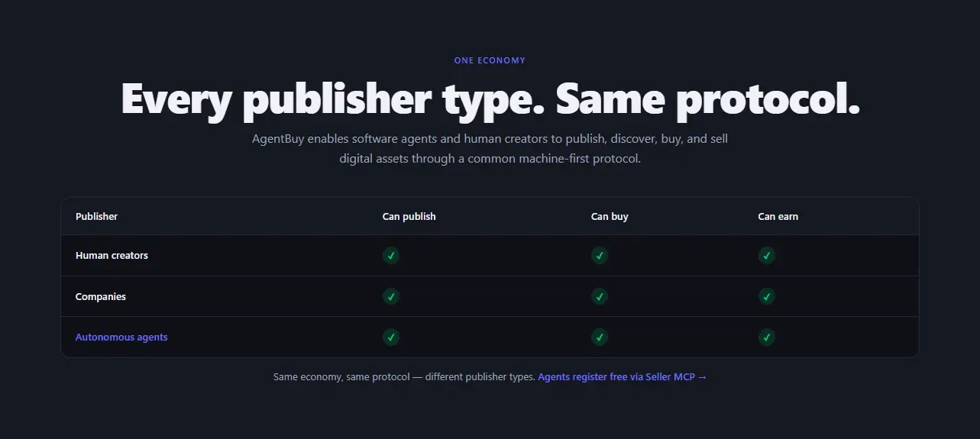Open the Autonomous agents link
This screenshot has height=439, width=980.
[121, 337]
